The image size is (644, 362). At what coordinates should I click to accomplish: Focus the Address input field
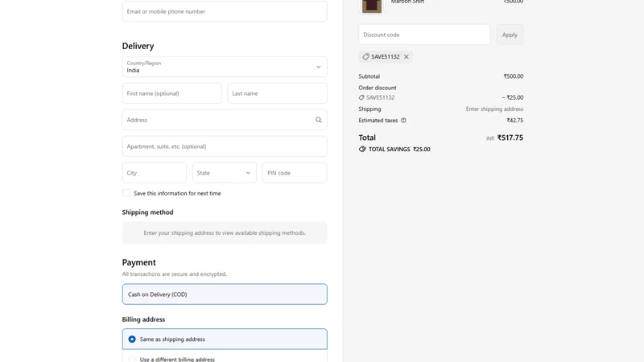click(225, 120)
